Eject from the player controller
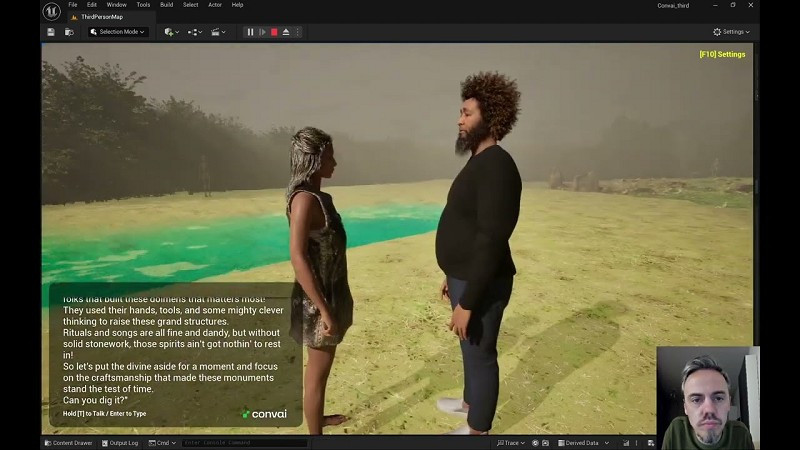The image size is (800, 450). tap(286, 32)
